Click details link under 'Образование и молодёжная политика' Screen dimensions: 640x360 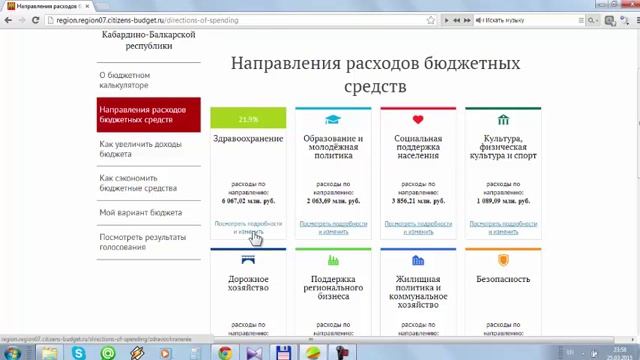[x=333, y=228]
